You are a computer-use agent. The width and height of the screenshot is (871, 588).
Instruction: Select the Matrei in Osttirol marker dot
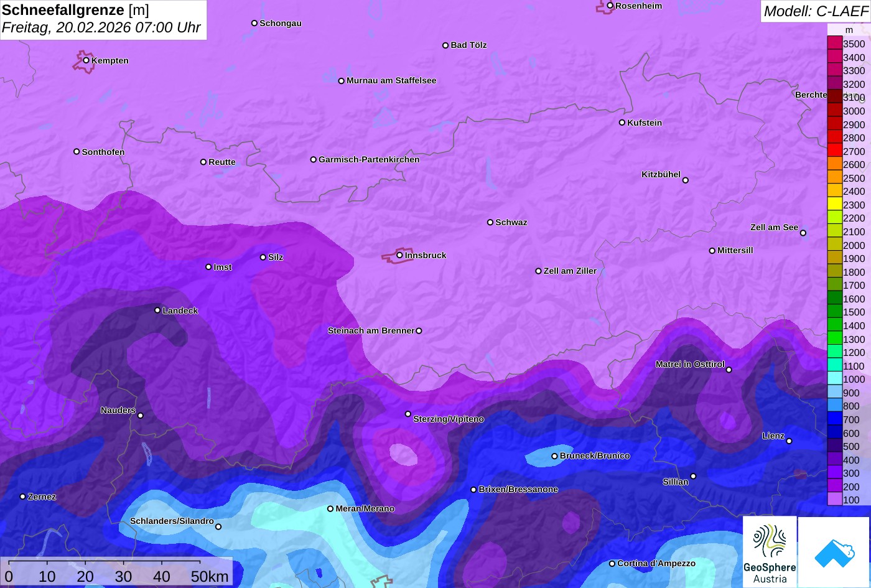pyautogui.click(x=729, y=370)
